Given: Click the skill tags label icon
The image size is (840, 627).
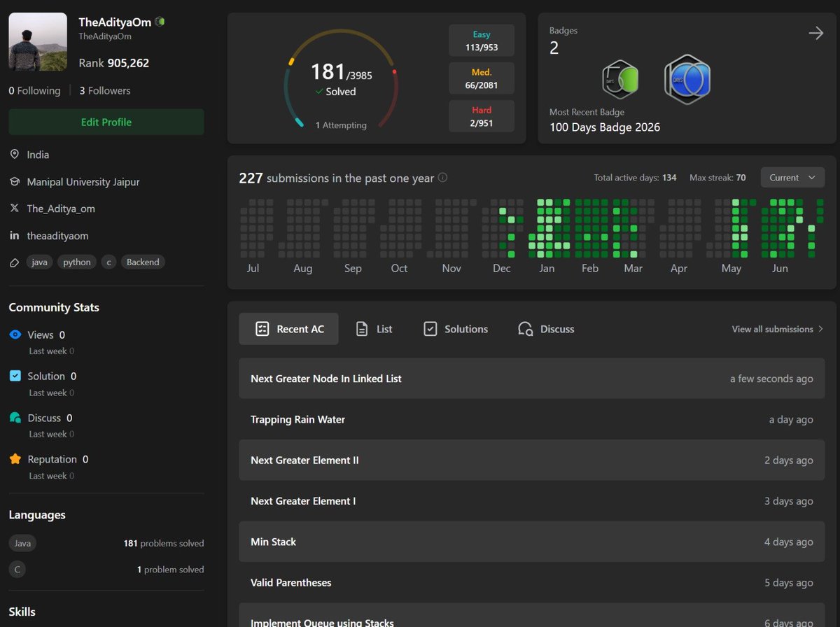Looking at the screenshot, I should point(15,262).
